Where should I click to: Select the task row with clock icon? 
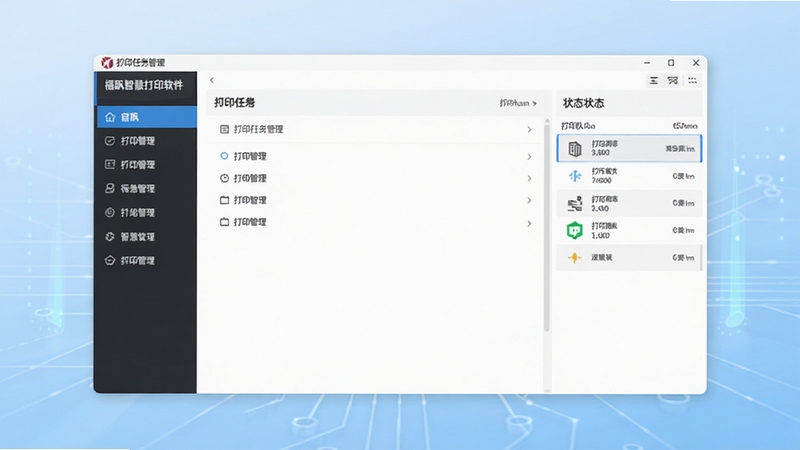[x=376, y=178]
